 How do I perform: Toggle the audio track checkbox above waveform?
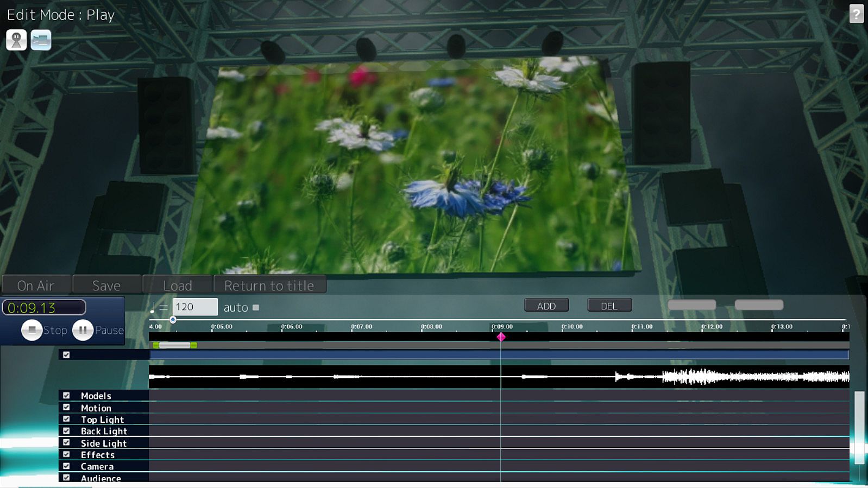[x=66, y=354]
